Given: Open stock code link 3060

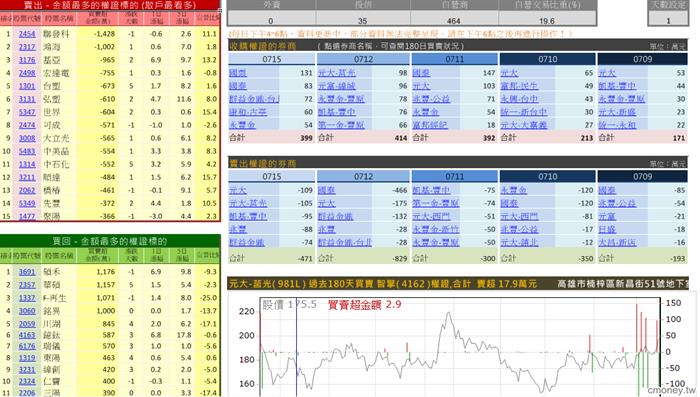Looking at the screenshot, I should coord(27,310).
